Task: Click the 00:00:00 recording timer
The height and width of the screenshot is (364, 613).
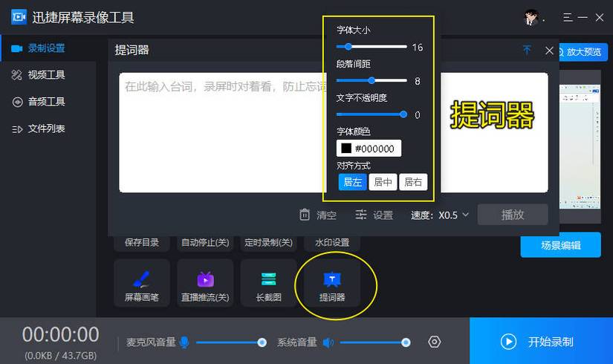Action: pyautogui.click(x=61, y=335)
